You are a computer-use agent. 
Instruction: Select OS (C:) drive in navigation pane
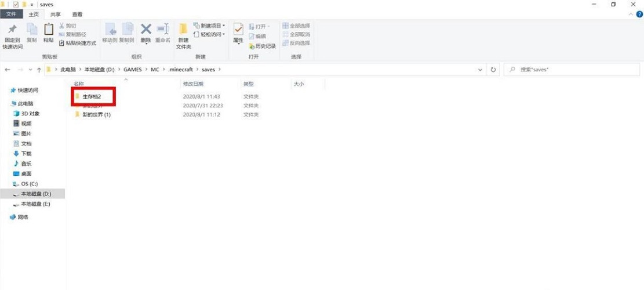pyautogui.click(x=29, y=184)
